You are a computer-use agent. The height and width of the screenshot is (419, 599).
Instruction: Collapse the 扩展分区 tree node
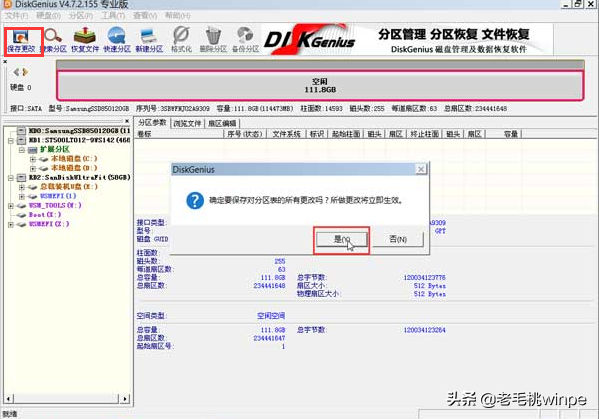click(x=22, y=150)
